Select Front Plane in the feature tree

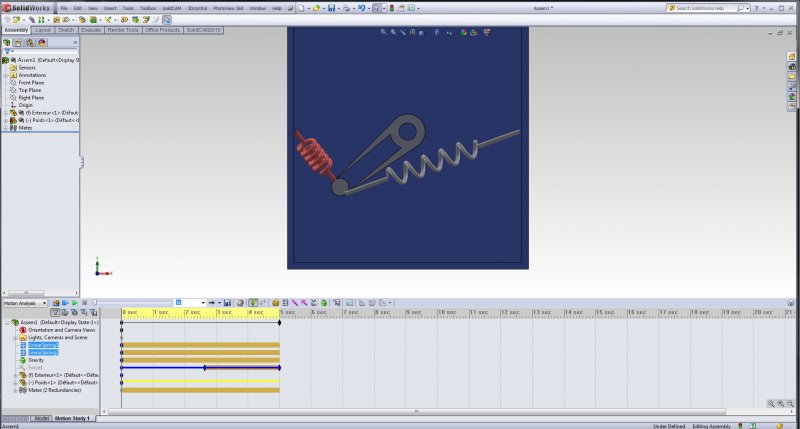31,83
